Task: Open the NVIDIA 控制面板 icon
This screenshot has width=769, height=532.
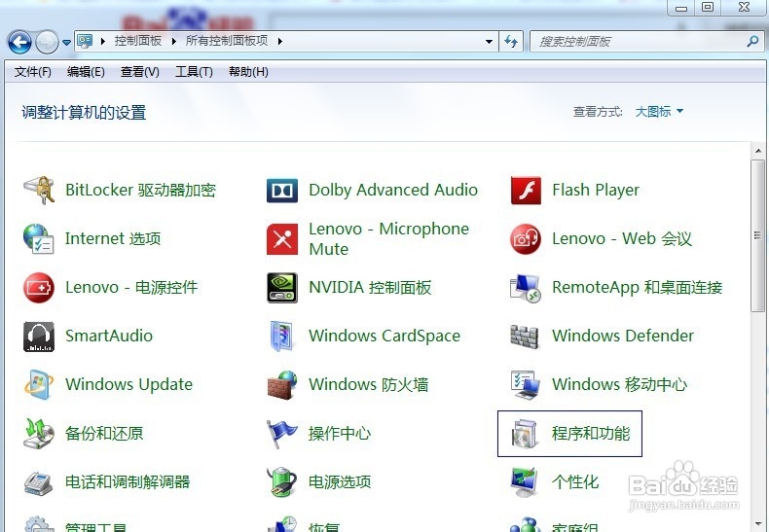Action: 282,288
